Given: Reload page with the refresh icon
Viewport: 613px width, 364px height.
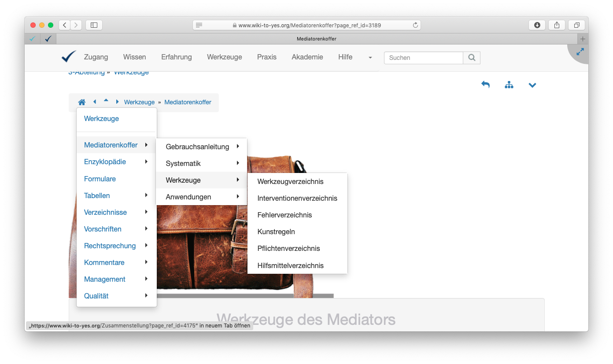Looking at the screenshot, I should [x=415, y=25].
